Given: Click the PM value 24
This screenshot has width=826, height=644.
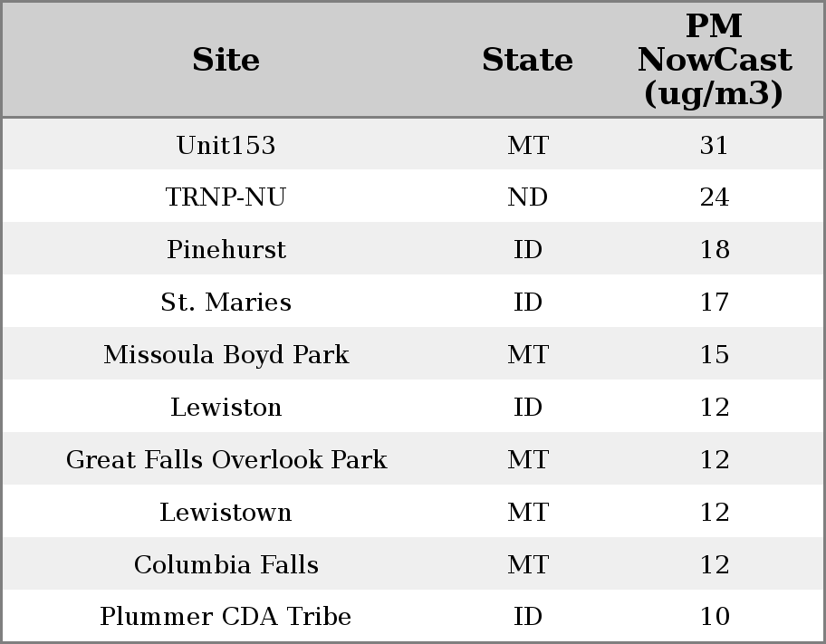Looking at the screenshot, I should click(714, 197).
